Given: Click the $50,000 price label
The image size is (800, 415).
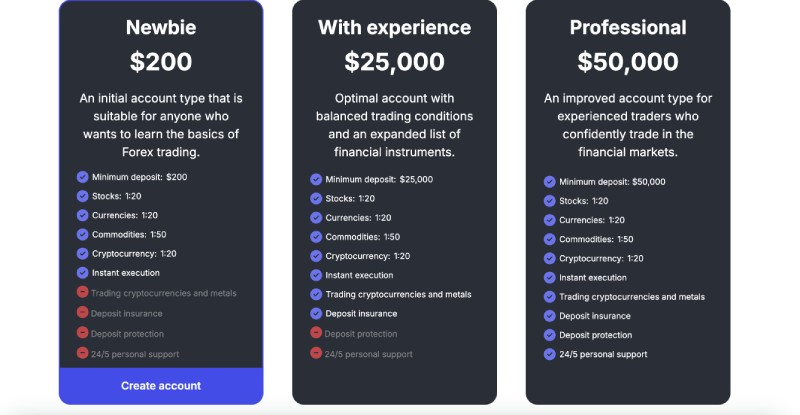Looking at the screenshot, I should [628, 62].
